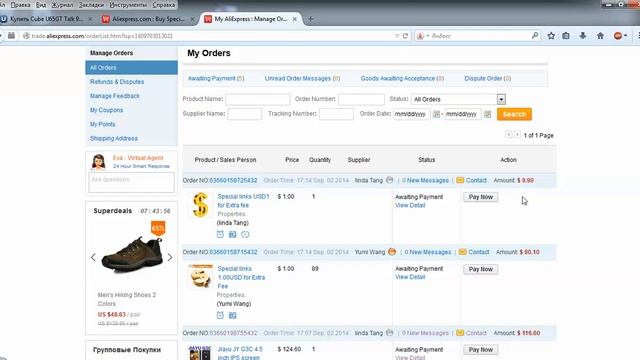Click previous page arrow in pagination
Screen dimensions: 640x360
508,134
